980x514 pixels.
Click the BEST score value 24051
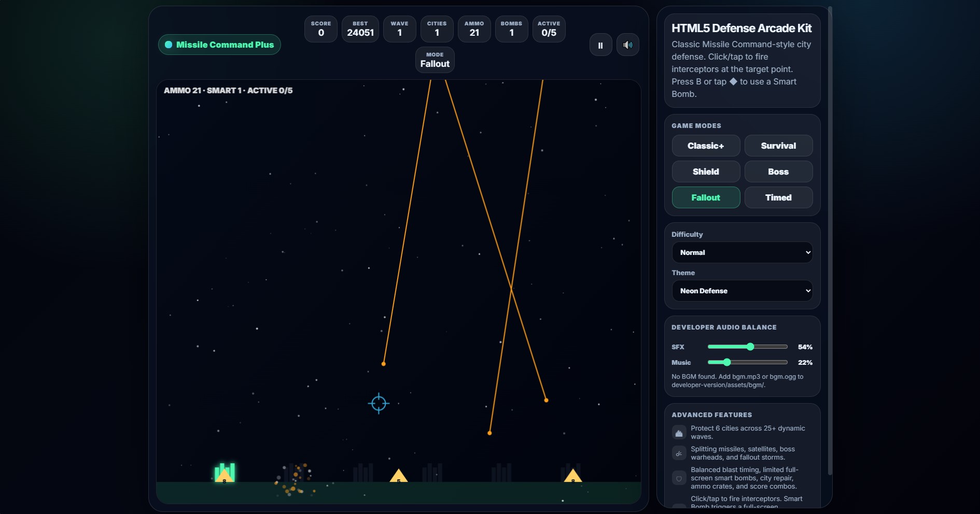click(360, 33)
